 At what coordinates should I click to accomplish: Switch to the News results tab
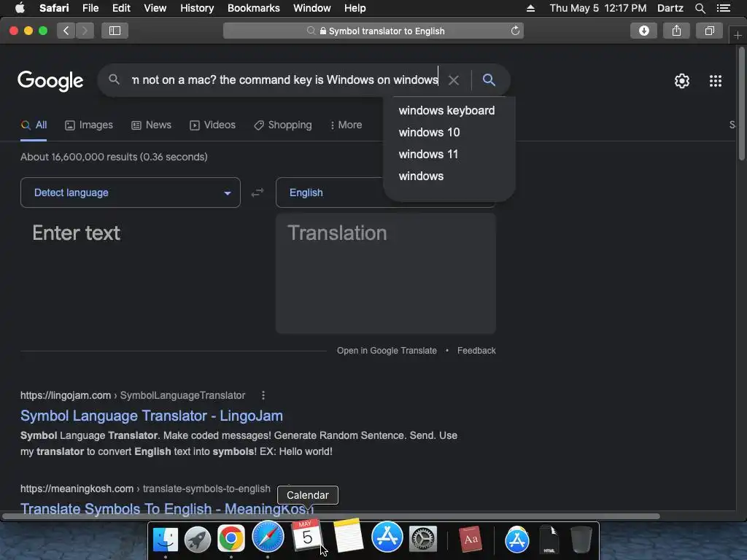tap(151, 125)
